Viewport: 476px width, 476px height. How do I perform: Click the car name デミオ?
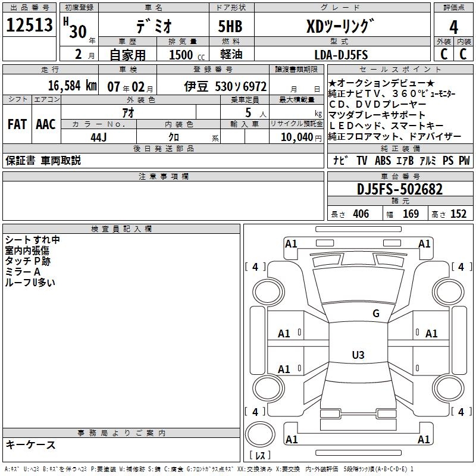(x=154, y=26)
